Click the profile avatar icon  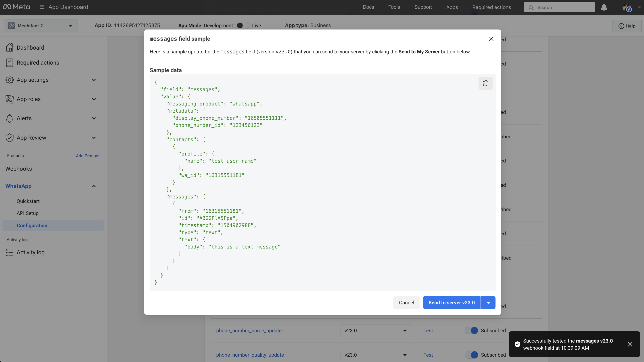click(627, 7)
